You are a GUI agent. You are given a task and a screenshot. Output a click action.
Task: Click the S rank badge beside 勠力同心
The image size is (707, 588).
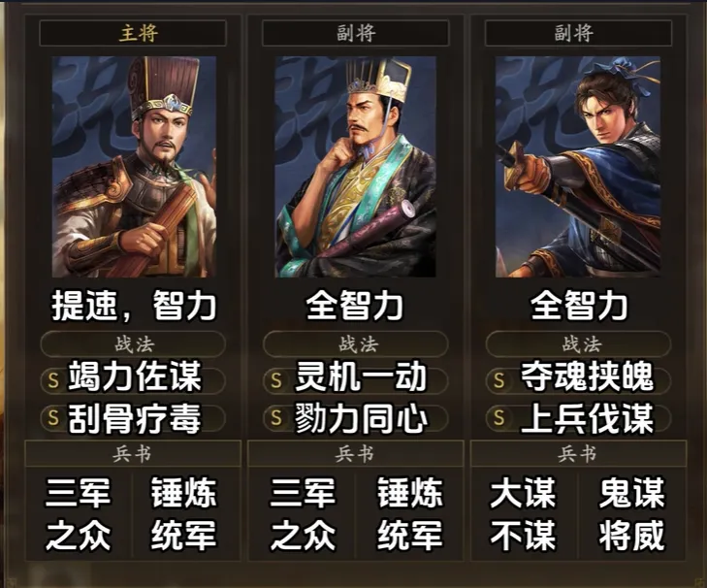(x=276, y=418)
